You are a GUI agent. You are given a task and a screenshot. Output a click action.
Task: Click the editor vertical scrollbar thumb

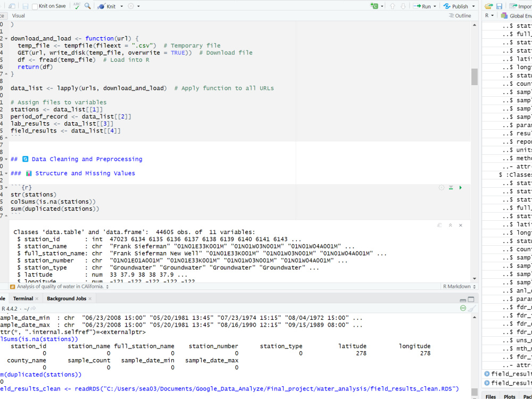pos(475,77)
